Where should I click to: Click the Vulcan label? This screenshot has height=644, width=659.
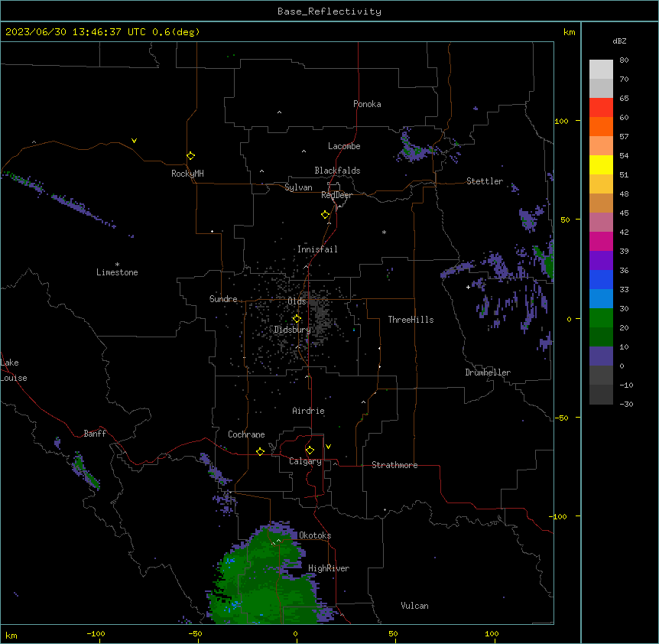[x=414, y=606]
